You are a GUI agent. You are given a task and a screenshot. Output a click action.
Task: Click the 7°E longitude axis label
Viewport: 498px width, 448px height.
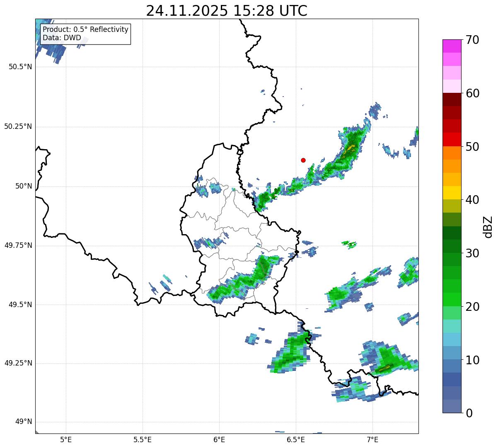pos(372,439)
